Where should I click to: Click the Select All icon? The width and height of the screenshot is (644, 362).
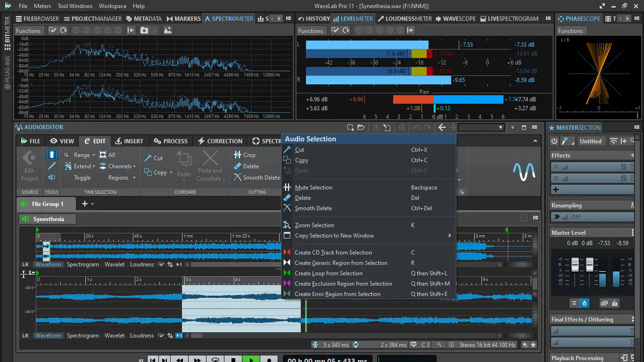click(103, 155)
